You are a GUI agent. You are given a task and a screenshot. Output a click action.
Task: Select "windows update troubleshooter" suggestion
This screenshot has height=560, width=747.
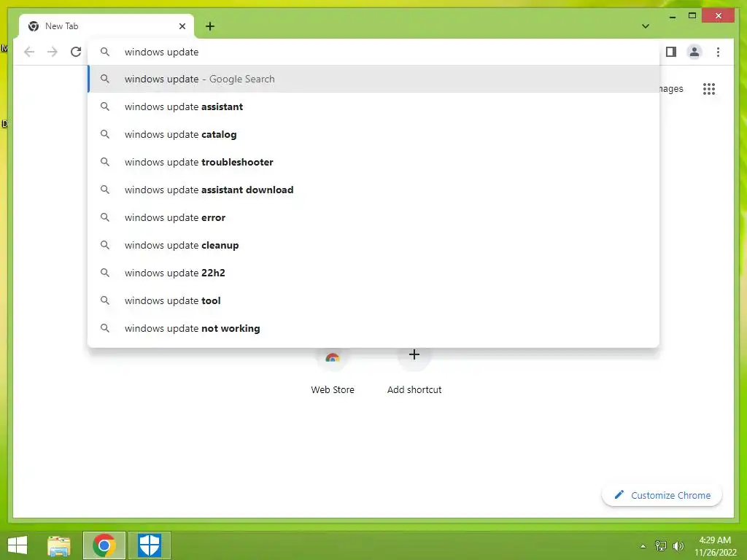point(373,162)
